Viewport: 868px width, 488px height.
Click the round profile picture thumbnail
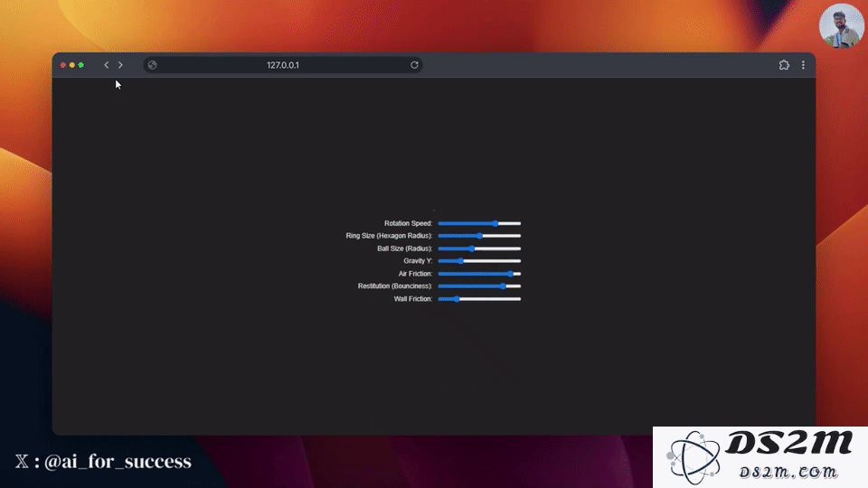coord(841,26)
